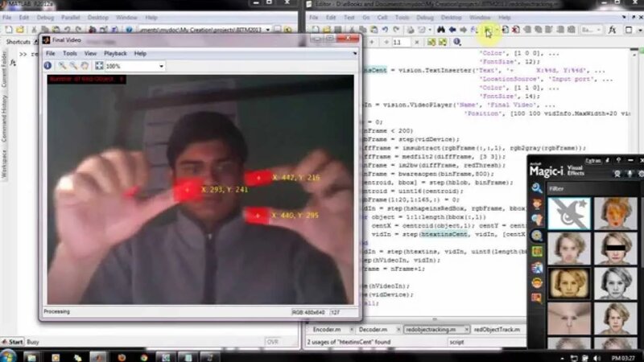Click the cell increment value field 1.1
This screenshot has width=644, height=362.
click(401, 42)
